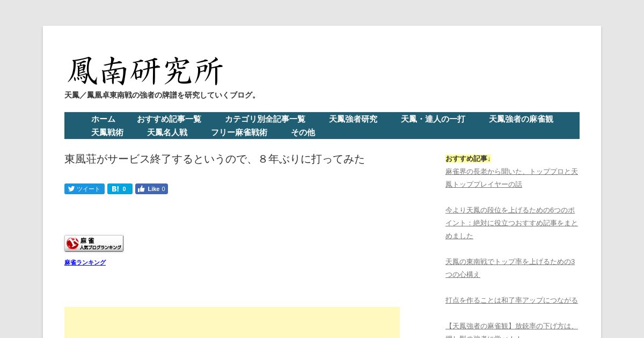Click the Hatena B! bookmark button
This screenshot has height=338, width=644.
click(x=120, y=189)
